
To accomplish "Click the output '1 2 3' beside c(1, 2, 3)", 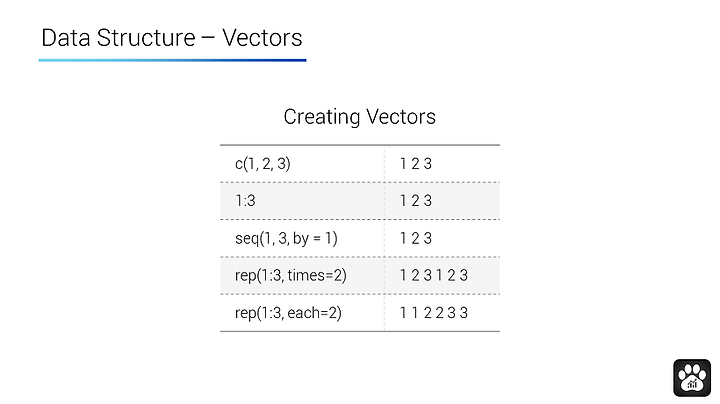I will click(416, 163).
